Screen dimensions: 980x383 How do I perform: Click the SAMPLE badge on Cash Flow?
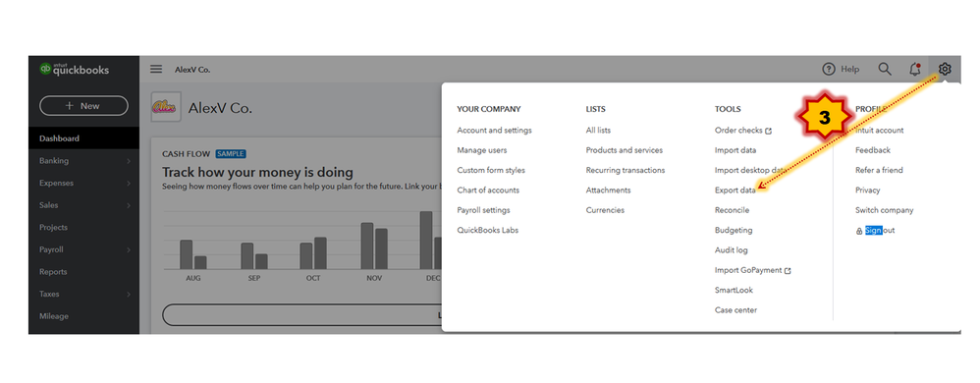(231, 154)
